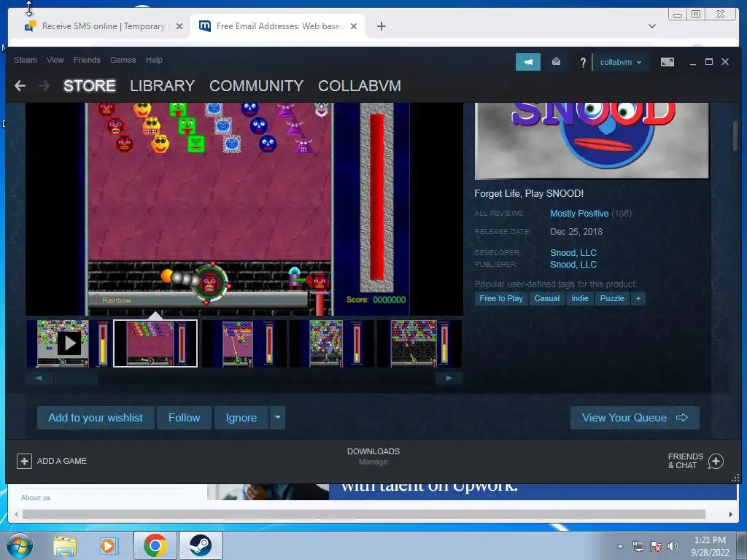Switch to Chrome in the taskbar
Image resolution: width=747 pixels, height=560 pixels.
(155, 545)
